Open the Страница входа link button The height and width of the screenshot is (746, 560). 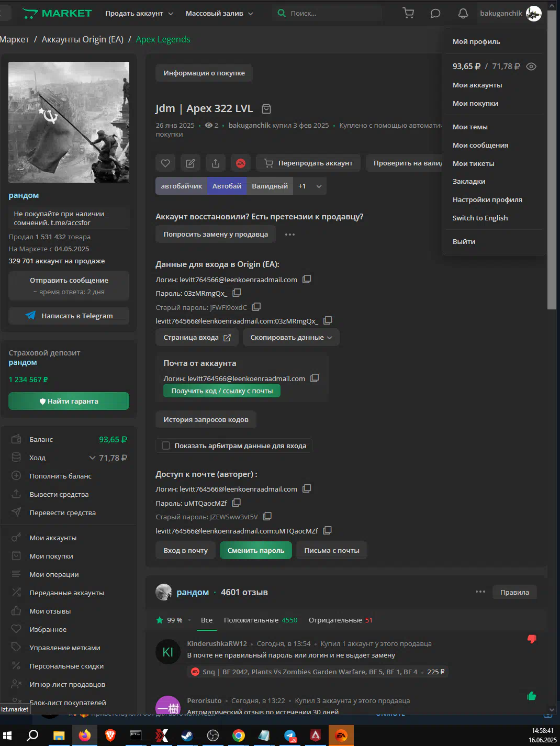(197, 338)
